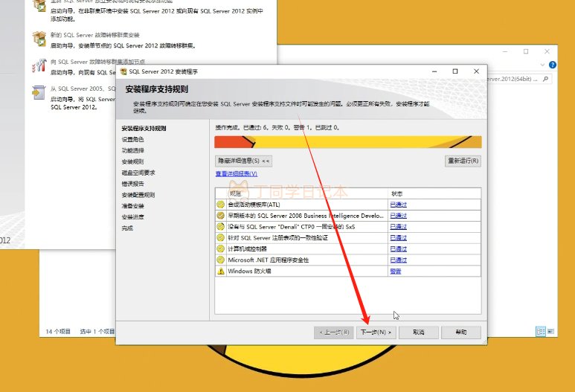Click the 下一步(N) > button
The image size is (575, 392).
click(x=376, y=332)
